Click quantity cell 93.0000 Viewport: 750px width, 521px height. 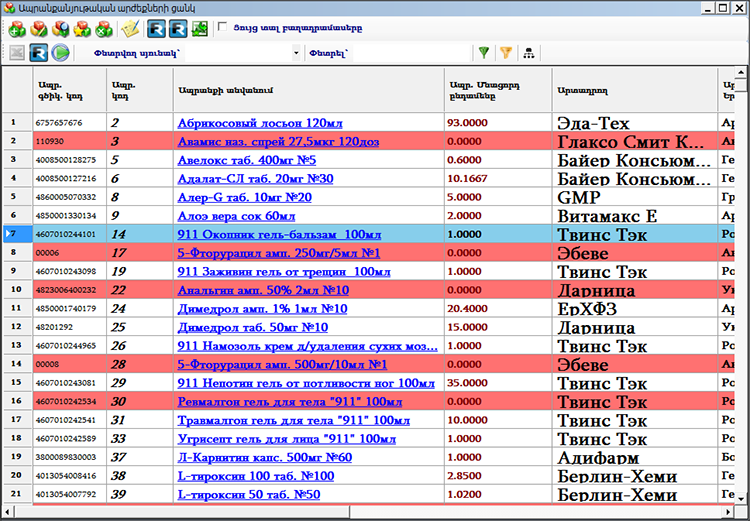tap(498, 122)
